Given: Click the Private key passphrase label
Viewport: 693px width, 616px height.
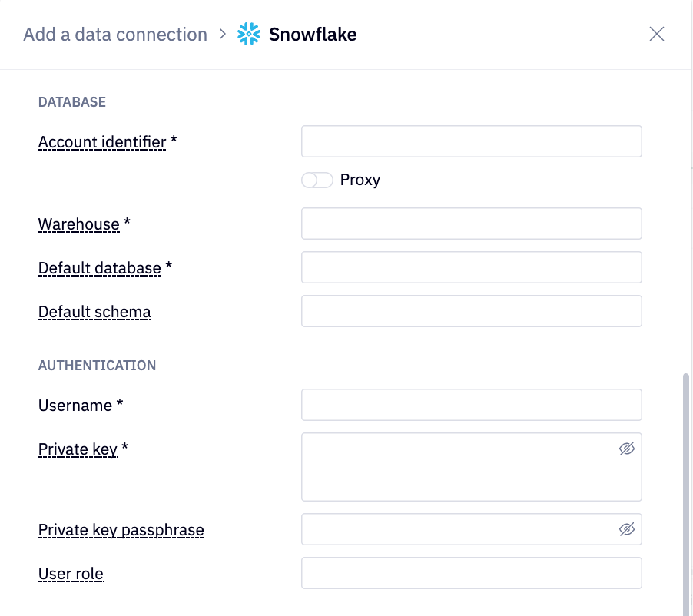Looking at the screenshot, I should coord(121,530).
